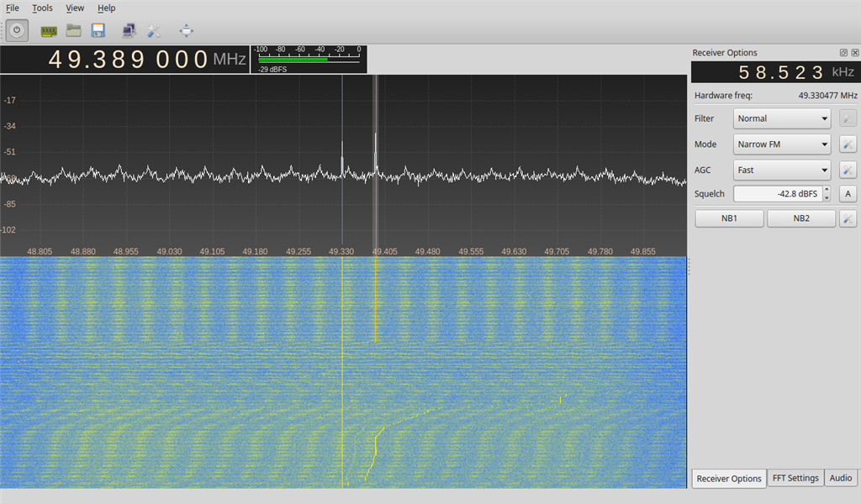This screenshot has height=504, width=861.
Task: Switch to the FFT Settings tab
Action: click(795, 478)
